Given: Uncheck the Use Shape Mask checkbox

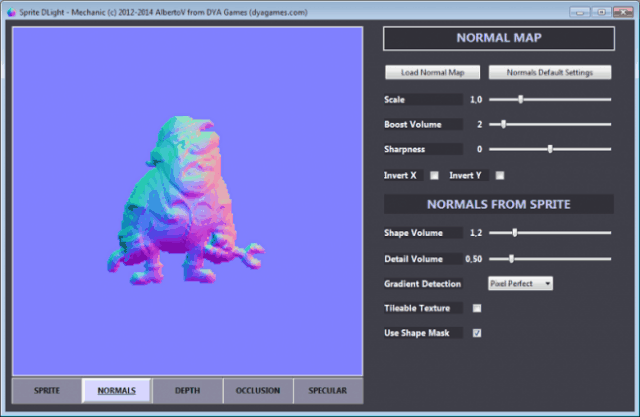Looking at the screenshot, I should click(477, 333).
